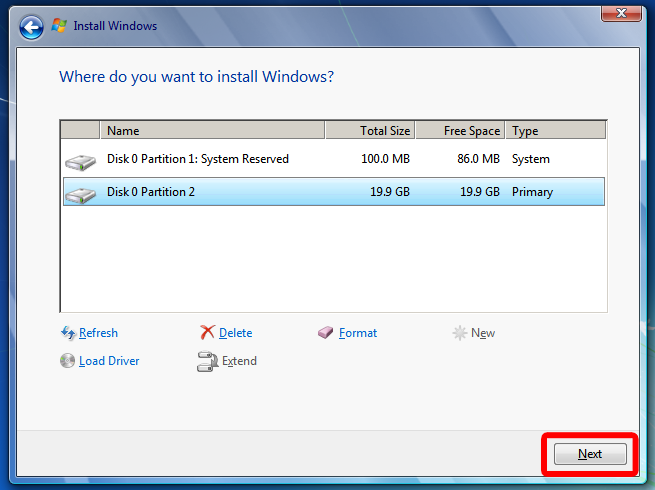Image resolution: width=655 pixels, height=490 pixels.
Task: Select Disk 0 Partition 1: System Reserved
Action: coord(333,159)
